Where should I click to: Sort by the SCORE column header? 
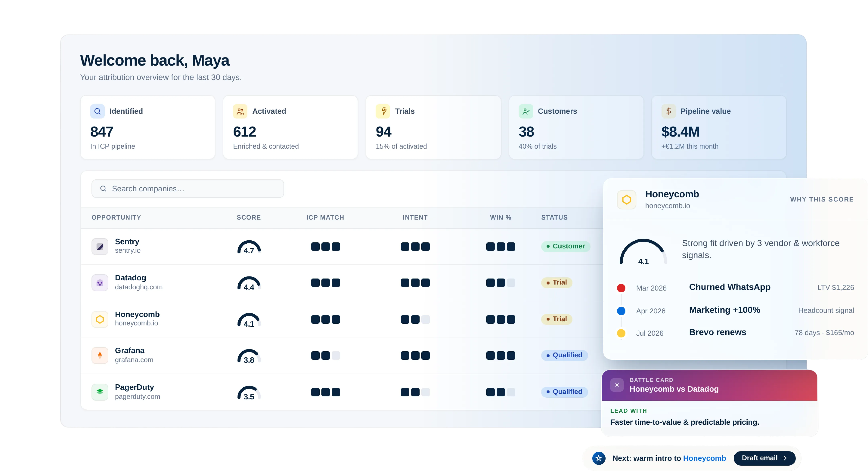(x=249, y=218)
